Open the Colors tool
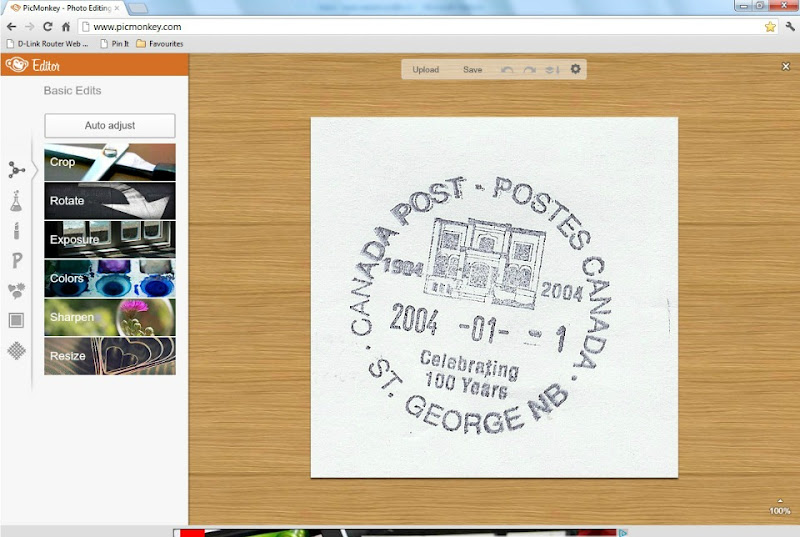800x537 pixels. click(x=110, y=278)
